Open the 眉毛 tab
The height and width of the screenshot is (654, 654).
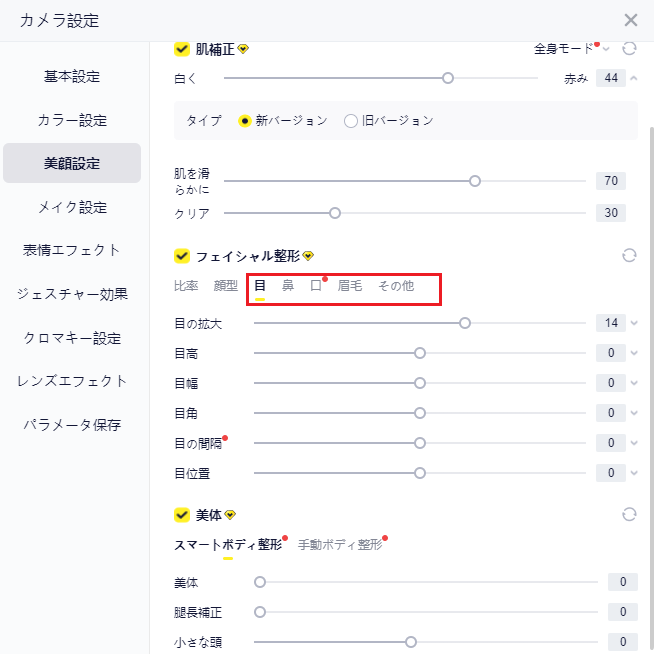[350, 286]
